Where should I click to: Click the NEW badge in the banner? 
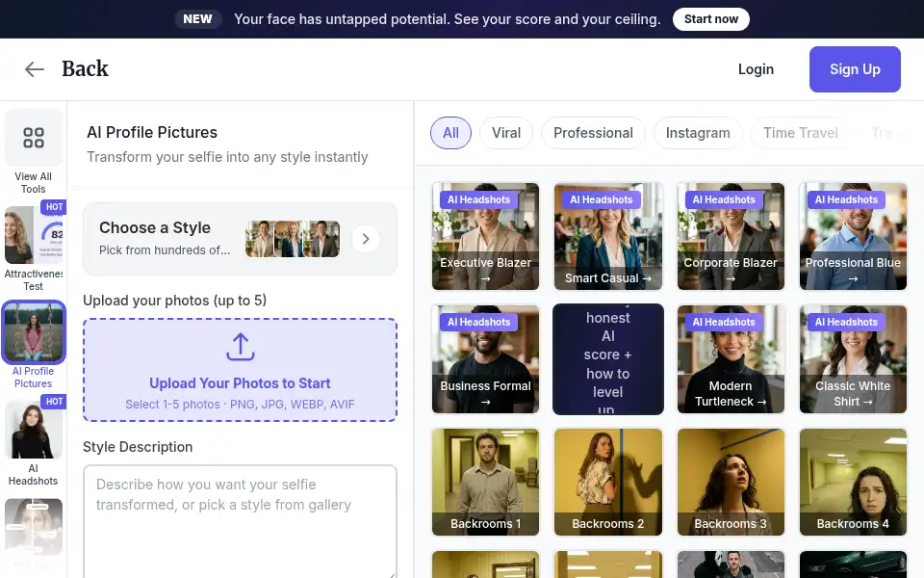click(x=197, y=19)
